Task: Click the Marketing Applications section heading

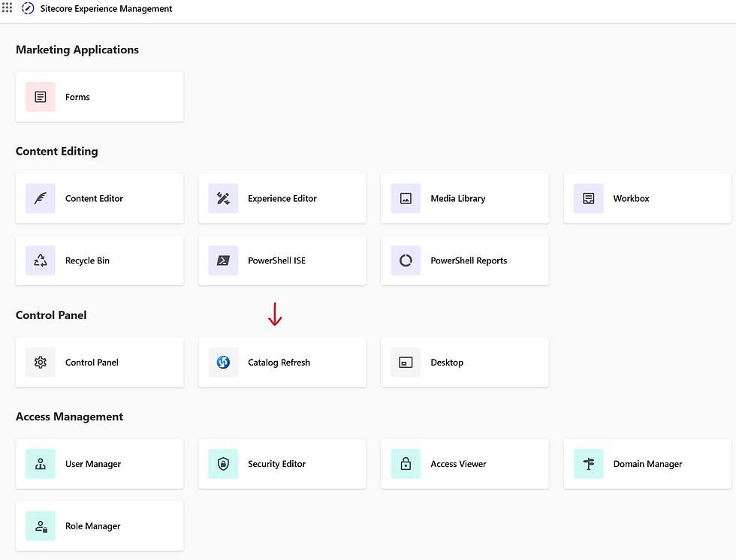Action: (x=77, y=50)
